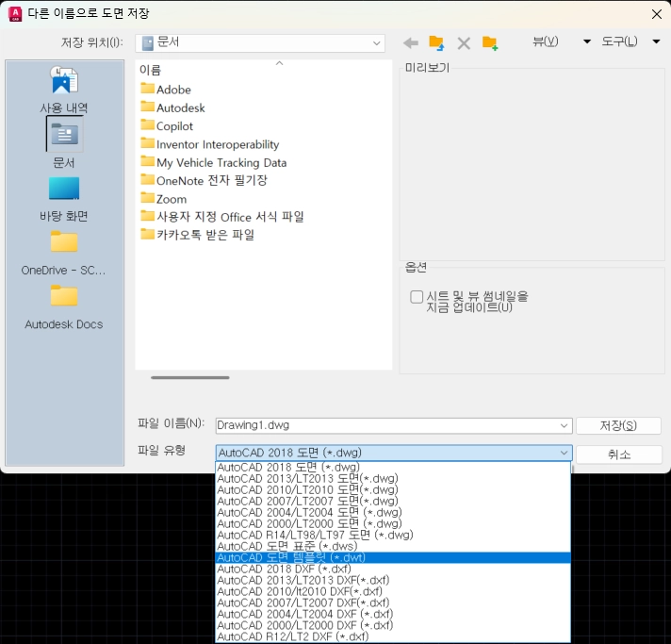671x644 pixels.
Task: Go back to the previous folder
Action: pyautogui.click(x=411, y=42)
